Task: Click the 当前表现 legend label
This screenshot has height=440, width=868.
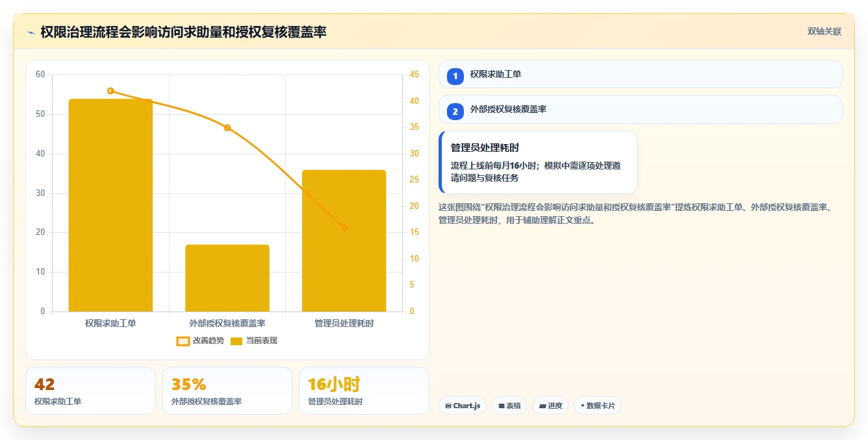Action: point(261,341)
